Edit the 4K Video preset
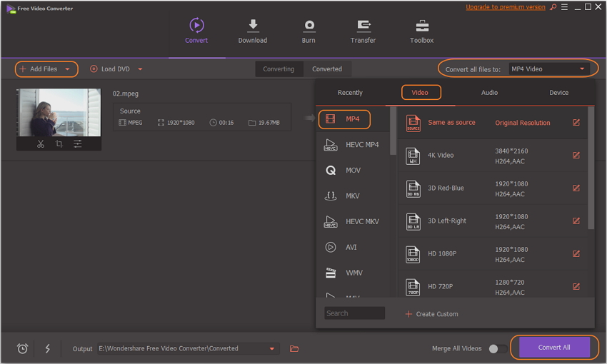This screenshot has height=364, width=607. click(x=576, y=155)
